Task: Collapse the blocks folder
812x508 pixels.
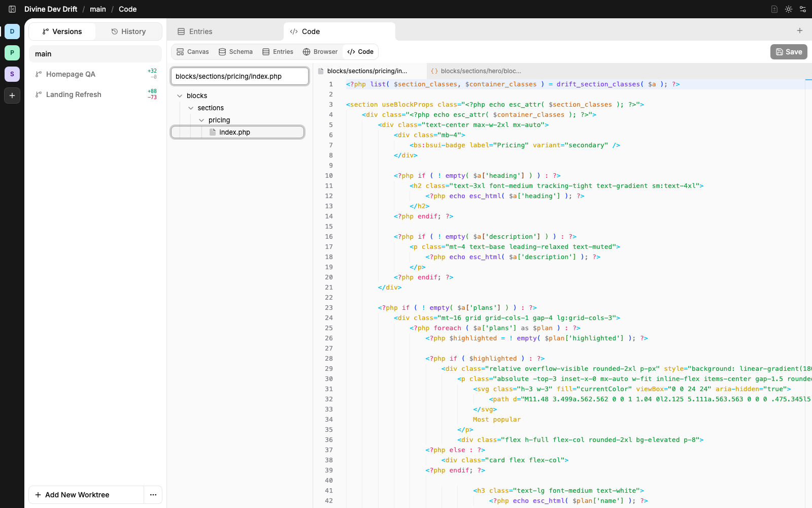Action: [180, 96]
